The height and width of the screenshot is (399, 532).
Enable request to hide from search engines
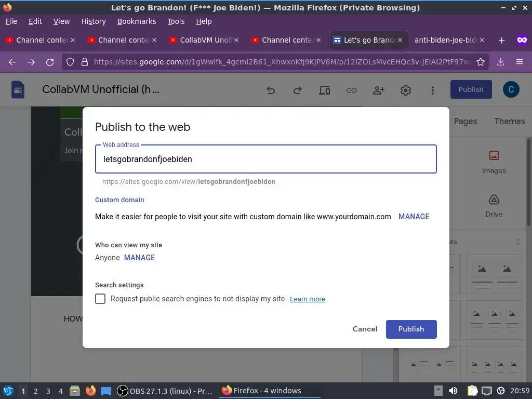[100, 299]
